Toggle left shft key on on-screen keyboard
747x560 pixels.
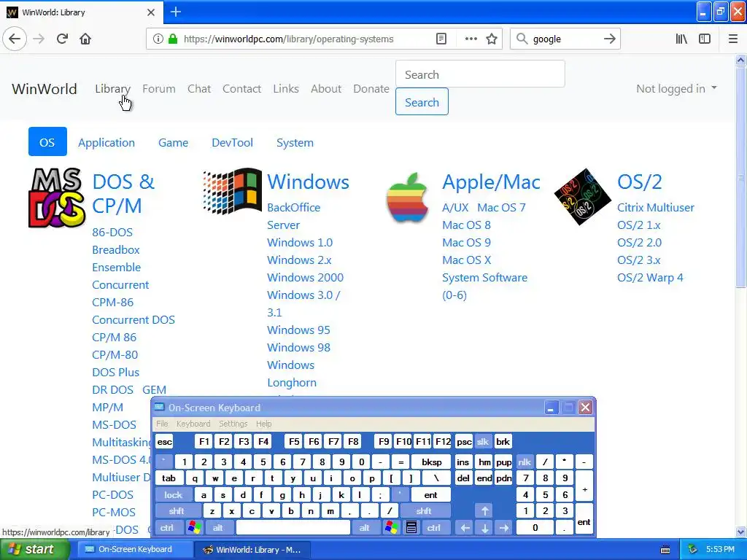[177, 511]
